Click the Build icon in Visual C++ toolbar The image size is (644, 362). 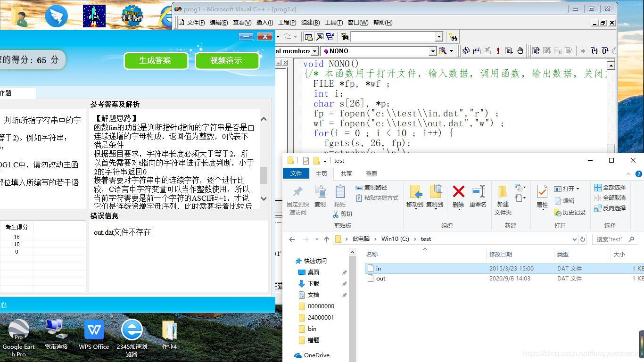tap(477, 50)
